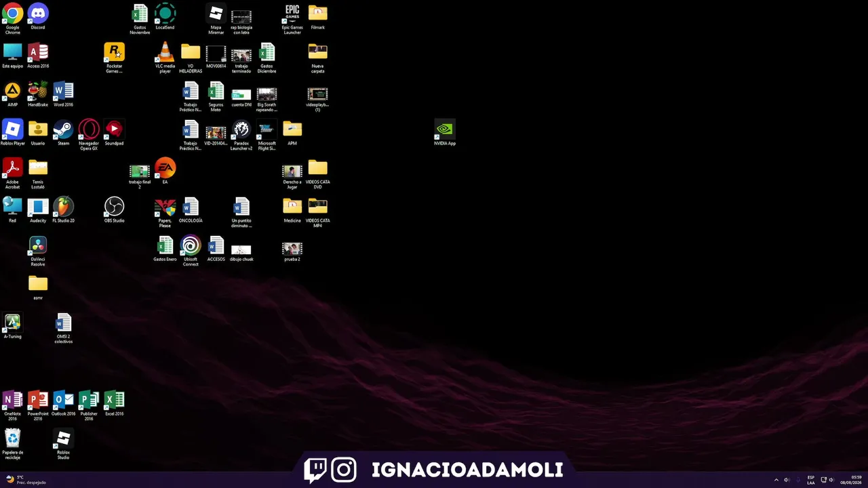Select the videoplayb... (1) video file
Viewport: 868px width, 488px height.
317,94
